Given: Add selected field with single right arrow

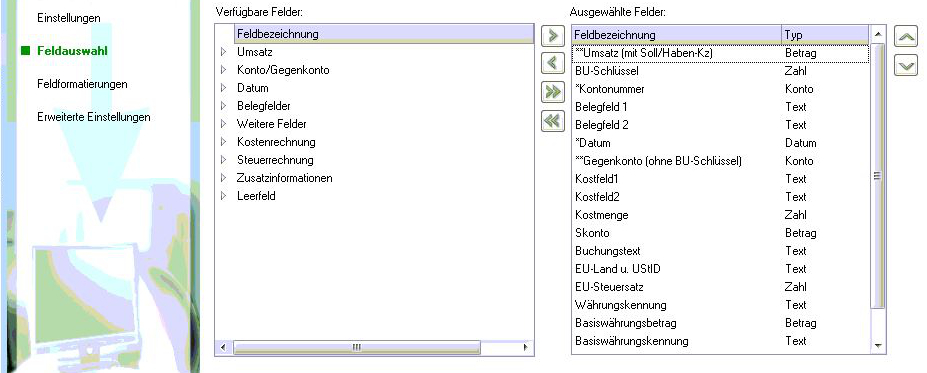Looking at the screenshot, I should (553, 35).
